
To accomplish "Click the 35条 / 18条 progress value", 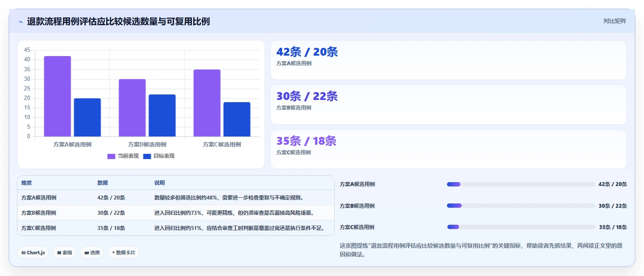I will [613, 227].
